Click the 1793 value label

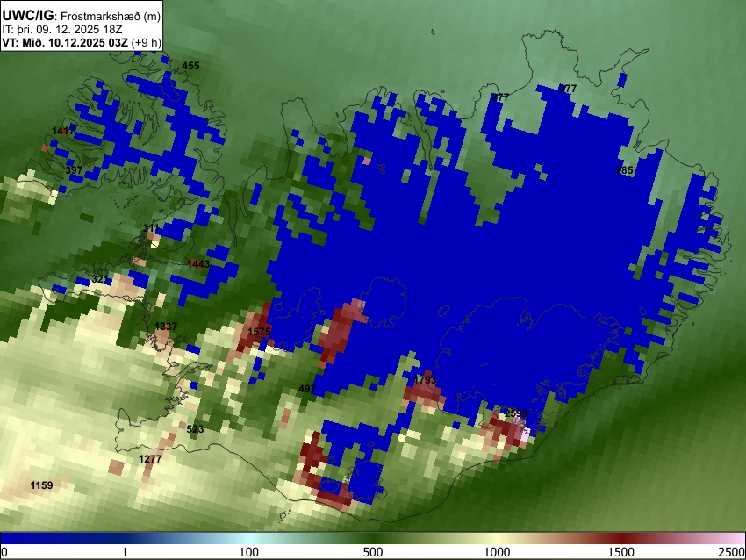point(425,380)
